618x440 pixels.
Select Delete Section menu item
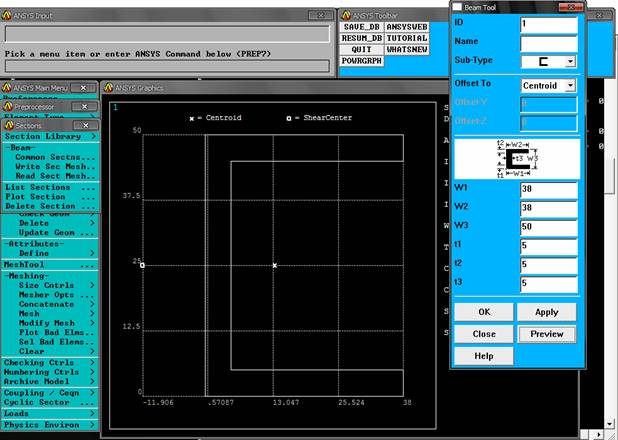(50, 206)
